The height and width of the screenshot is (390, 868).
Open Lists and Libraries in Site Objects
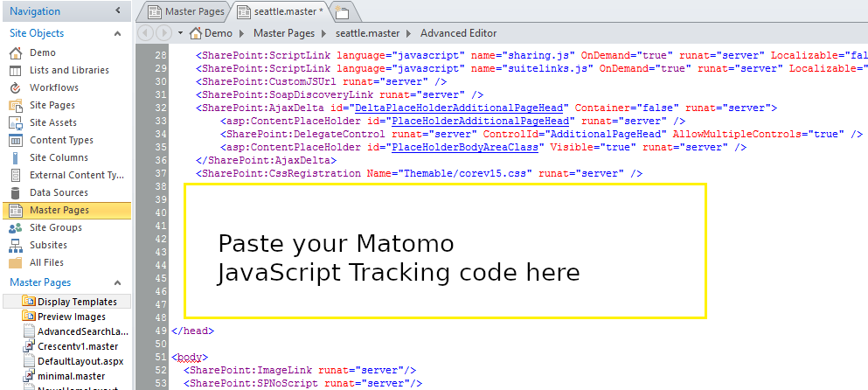tap(69, 70)
